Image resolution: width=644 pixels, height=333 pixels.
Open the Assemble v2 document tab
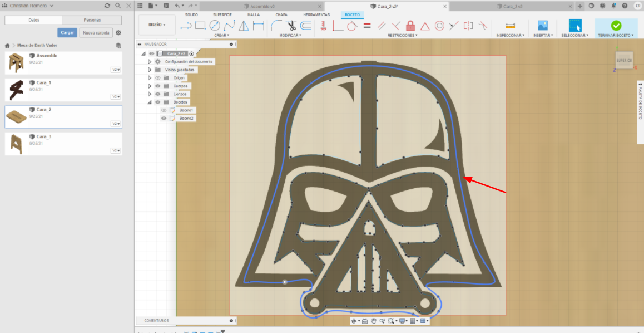pos(261,6)
